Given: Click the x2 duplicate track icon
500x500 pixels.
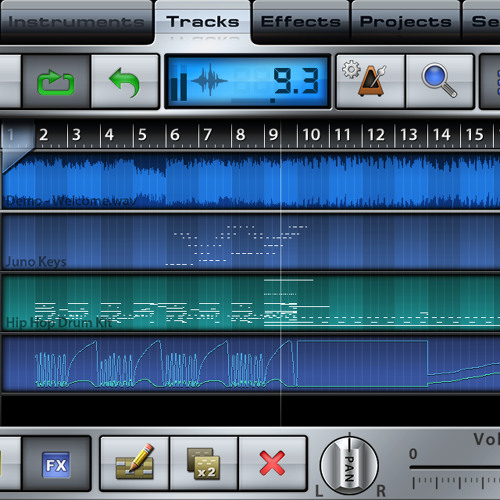Looking at the screenshot, I should click(204, 464).
